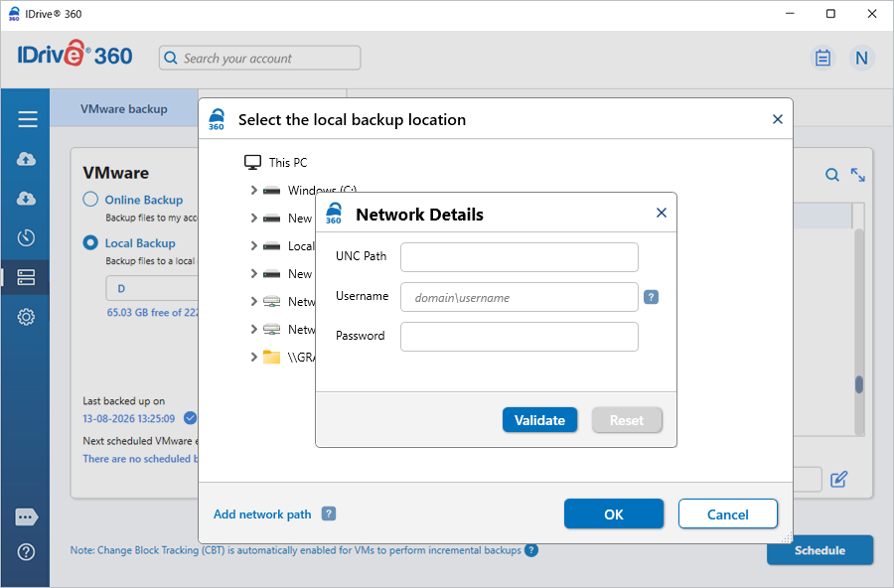Click the help icon beside Username field
The image size is (894, 588).
(x=651, y=297)
